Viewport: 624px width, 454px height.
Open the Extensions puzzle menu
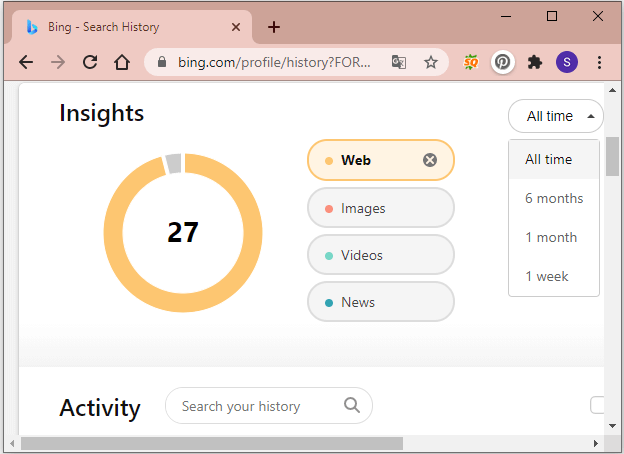coord(534,62)
